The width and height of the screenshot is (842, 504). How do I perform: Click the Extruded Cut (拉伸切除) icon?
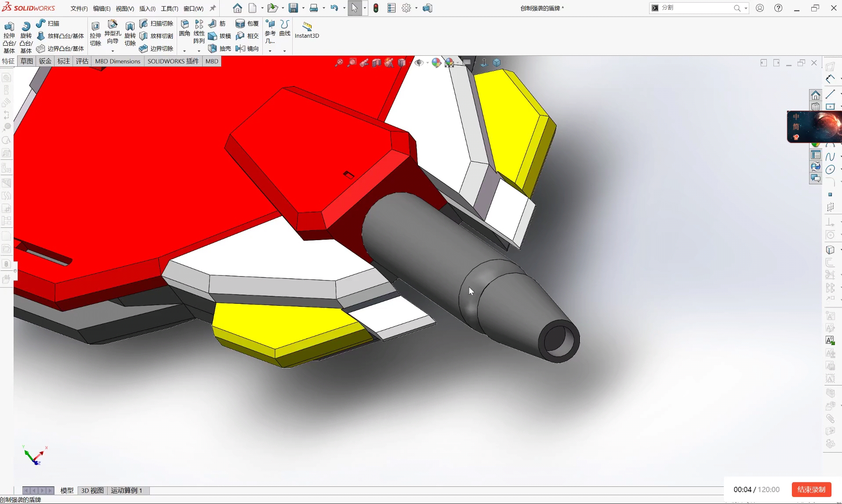click(x=95, y=34)
